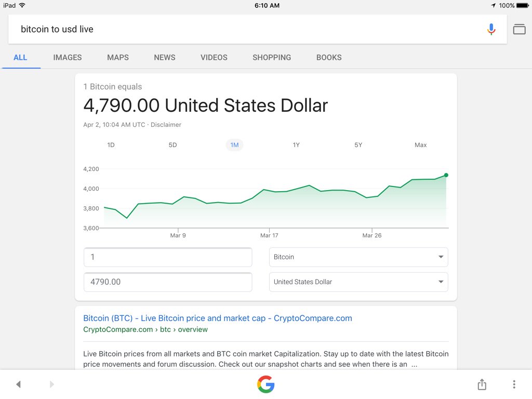Tap the Wi-Fi indicator in status bar
This screenshot has height=399, width=532.
22,5
